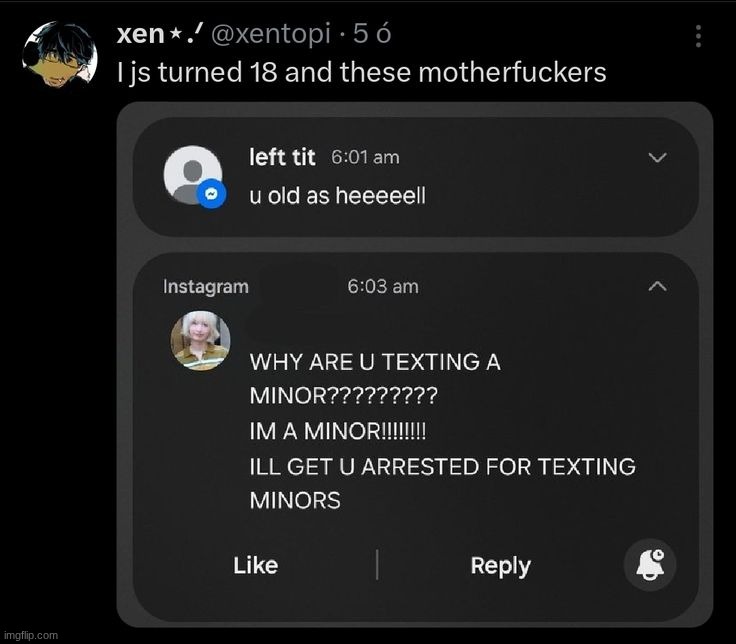
Task: Select the Instagram app label
Action: click(x=206, y=287)
